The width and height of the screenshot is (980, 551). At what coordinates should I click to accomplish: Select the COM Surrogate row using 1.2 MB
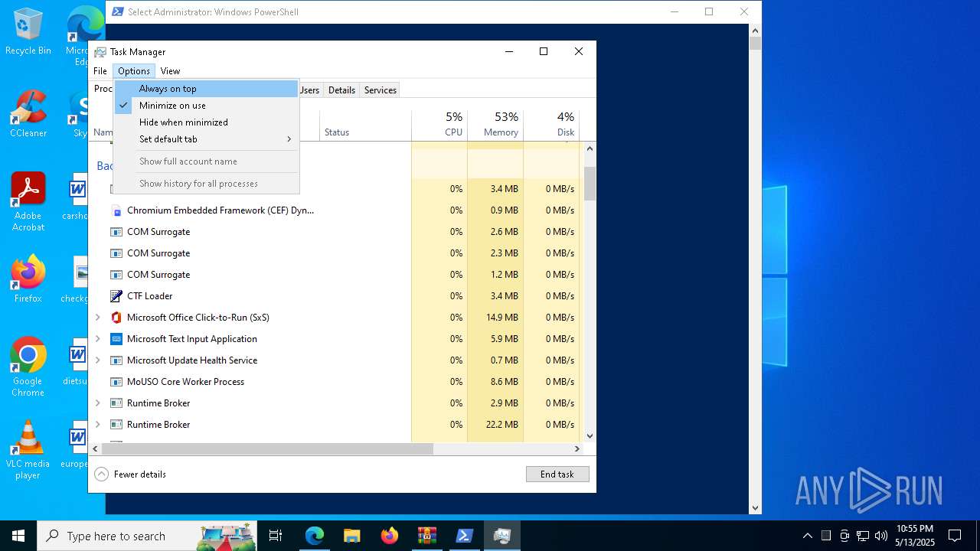tap(335, 275)
